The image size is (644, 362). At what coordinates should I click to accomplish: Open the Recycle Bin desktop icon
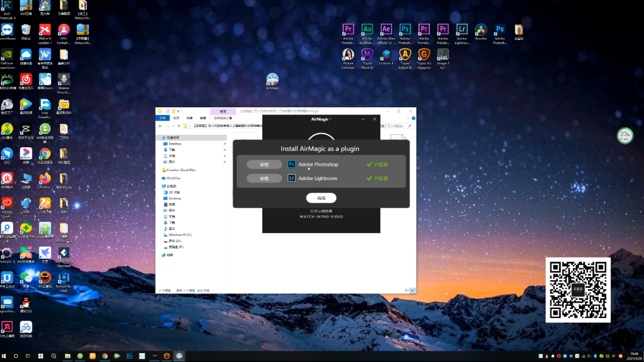pos(26,32)
